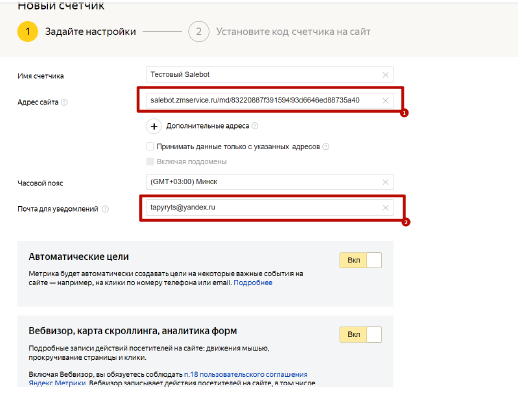
Task: Clear the notification email field X icon
Action: tap(385, 208)
